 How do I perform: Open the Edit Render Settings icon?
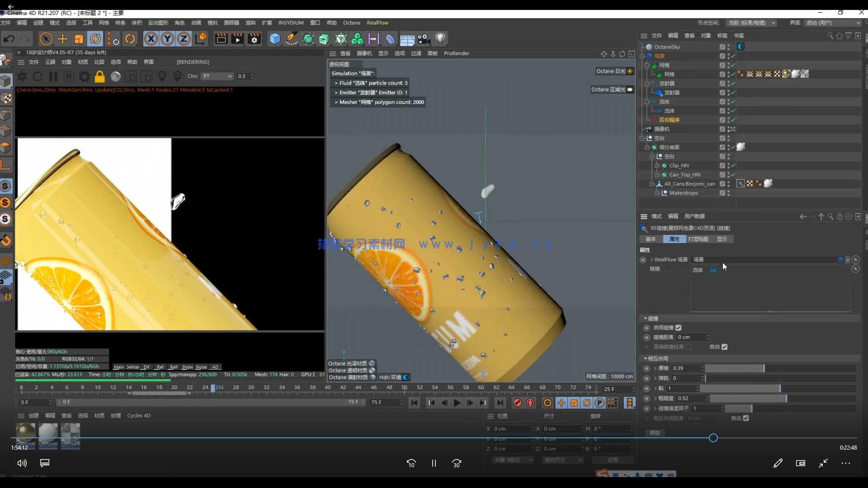tap(254, 39)
